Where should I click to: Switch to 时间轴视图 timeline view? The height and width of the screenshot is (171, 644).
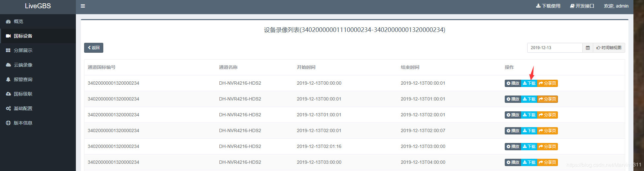tap(609, 48)
